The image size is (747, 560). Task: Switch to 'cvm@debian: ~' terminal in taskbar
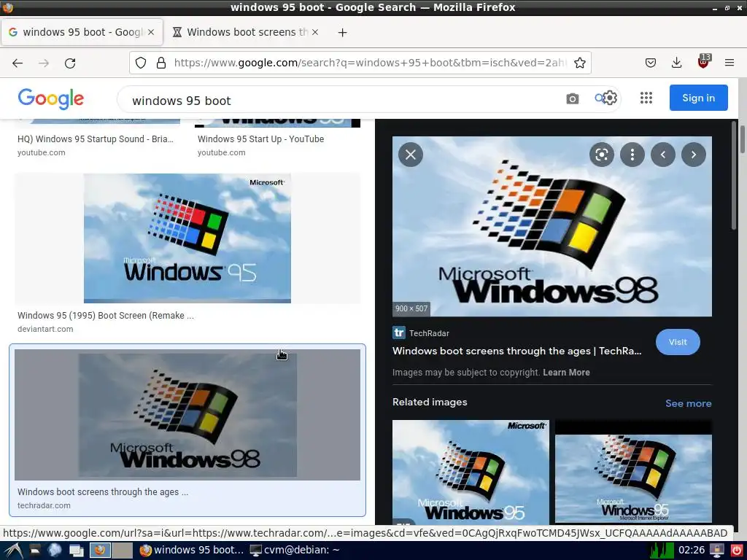coord(295,550)
